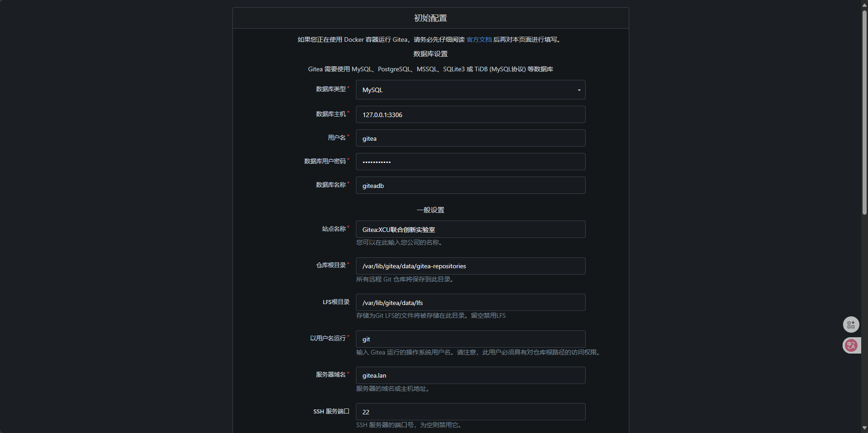
Task: Click the 数据库设置 section heading
Action: [x=430, y=54]
